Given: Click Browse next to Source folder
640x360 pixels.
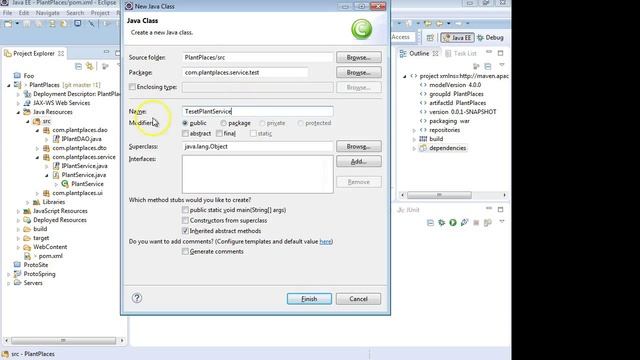Looking at the screenshot, I should (359, 57).
